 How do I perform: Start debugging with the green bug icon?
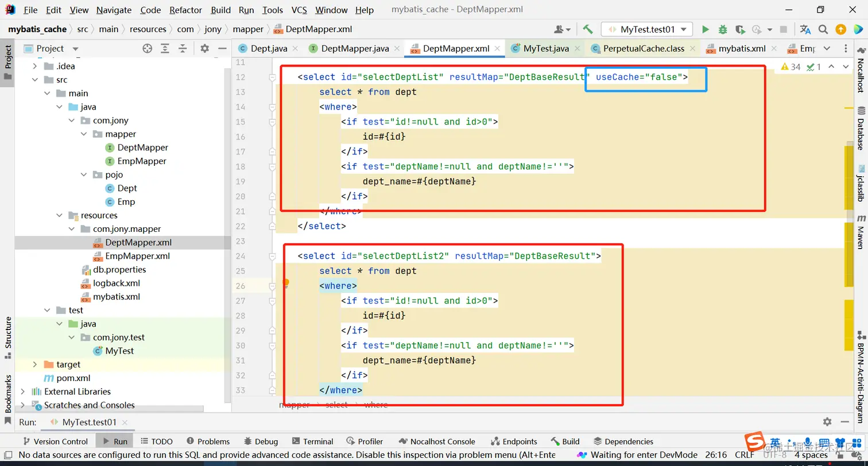tap(723, 29)
